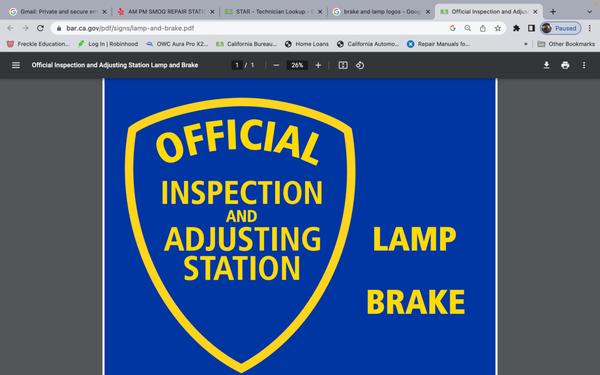Switch to brake and lamp logos tab

[381, 12]
